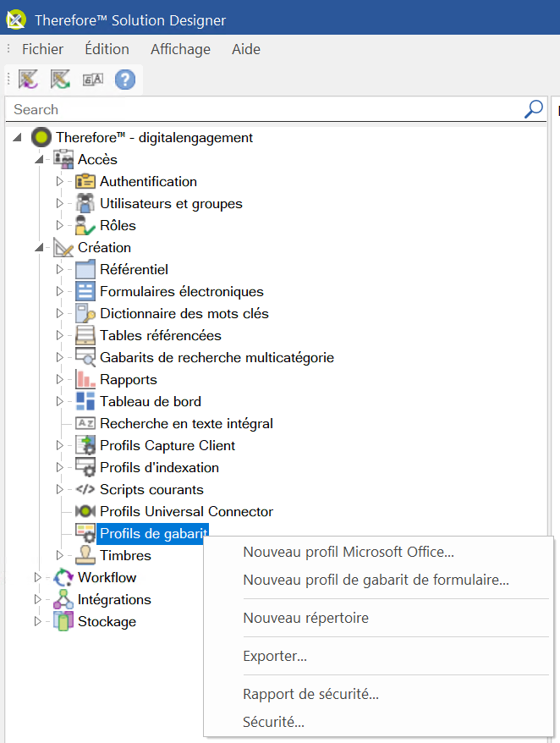Image resolution: width=560 pixels, height=743 pixels.
Task: Click the Therefore application logo in title bar
Action: (15, 19)
